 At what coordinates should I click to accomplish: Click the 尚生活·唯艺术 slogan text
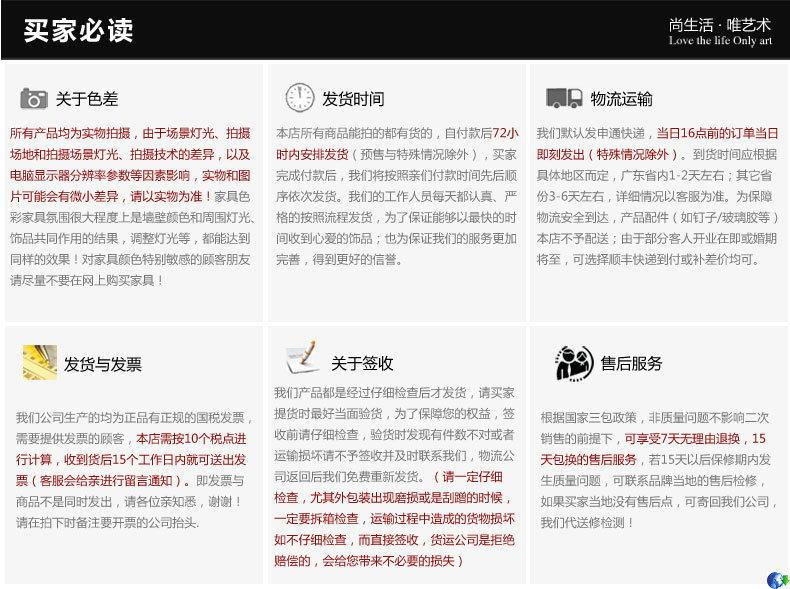[720, 25]
